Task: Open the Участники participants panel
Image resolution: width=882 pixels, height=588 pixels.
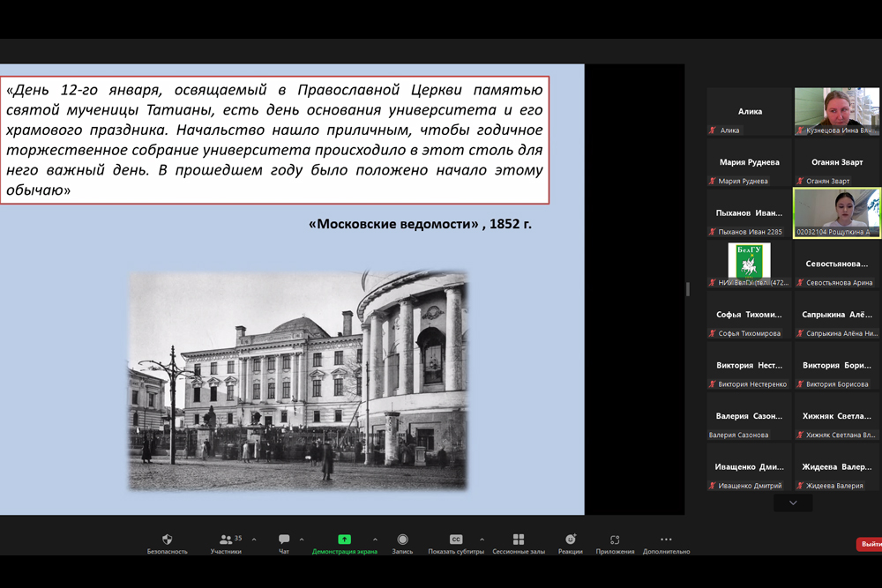Action: (226, 540)
